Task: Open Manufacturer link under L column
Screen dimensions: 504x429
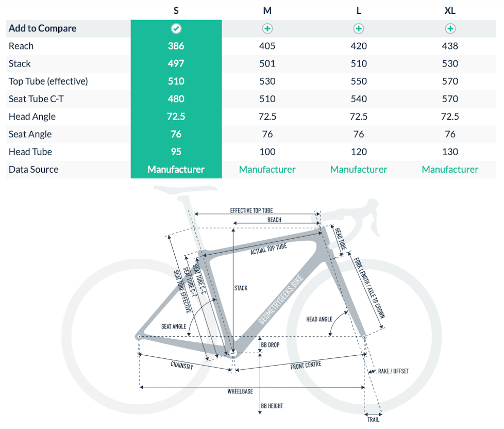Action: (359, 169)
